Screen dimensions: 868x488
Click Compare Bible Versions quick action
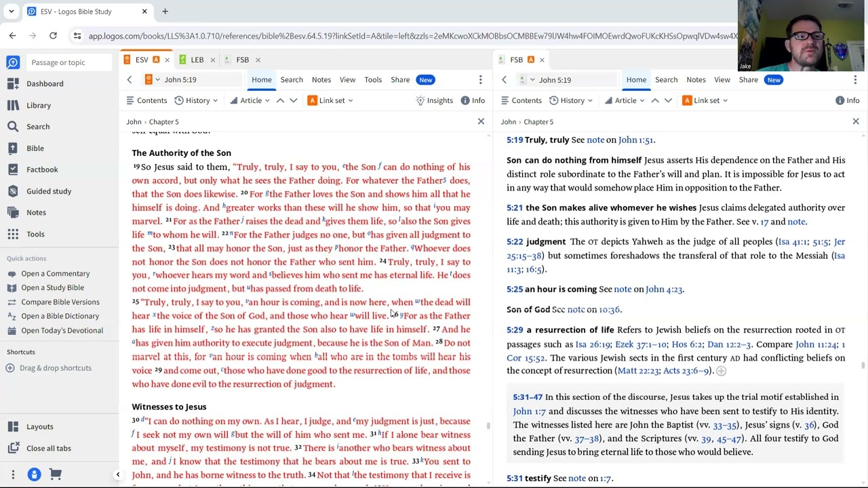tap(60, 302)
